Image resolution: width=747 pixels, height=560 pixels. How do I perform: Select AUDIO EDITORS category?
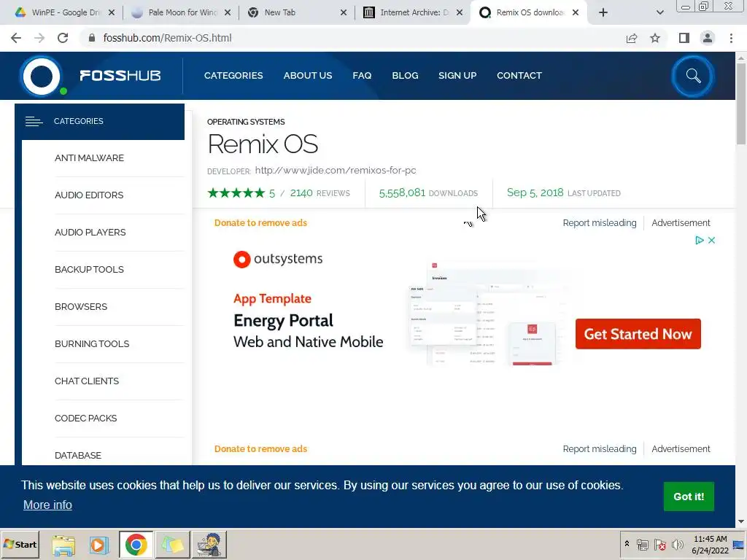click(89, 195)
